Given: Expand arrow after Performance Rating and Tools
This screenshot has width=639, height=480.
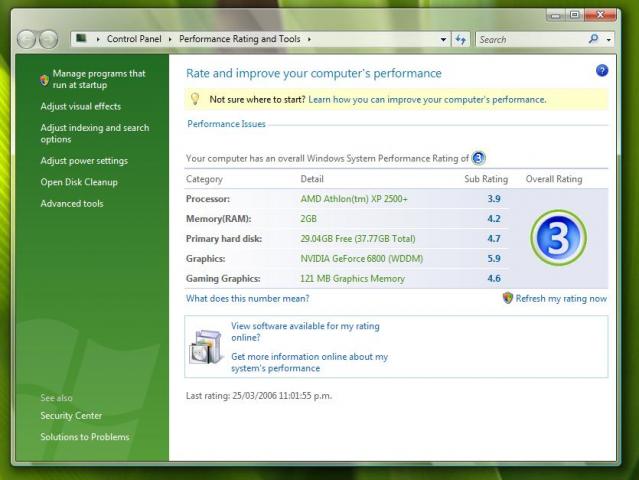Looking at the screenshot, I should [x=309, y=39].
